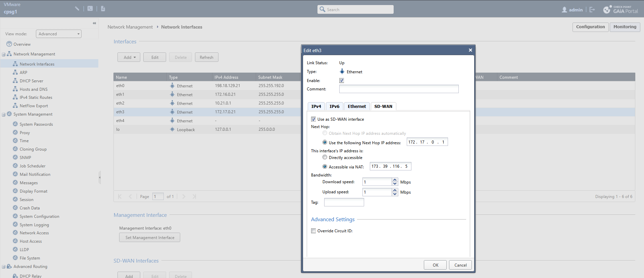Uncheck the Use as SD-WAN interface checkbox
Screen dimensions: 644x278
313,119
